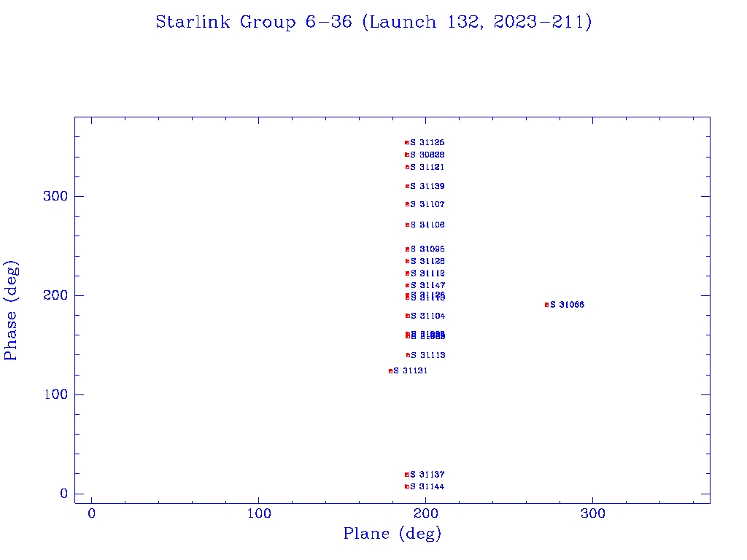The width and height of the screenshot is (747, 560).
Task: Select the 'S 31125' satellite label
Action: [x=427, y=142]
